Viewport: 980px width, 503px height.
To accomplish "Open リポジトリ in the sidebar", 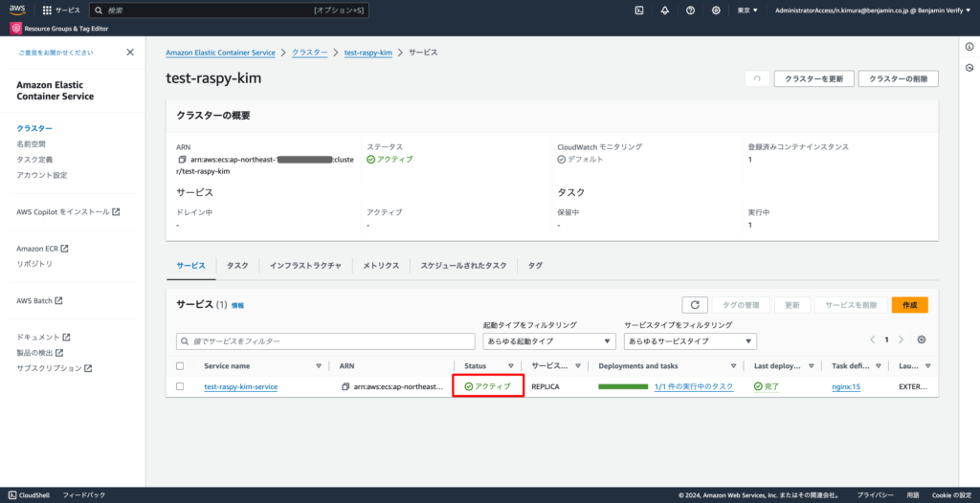I will tap(34, 264).
